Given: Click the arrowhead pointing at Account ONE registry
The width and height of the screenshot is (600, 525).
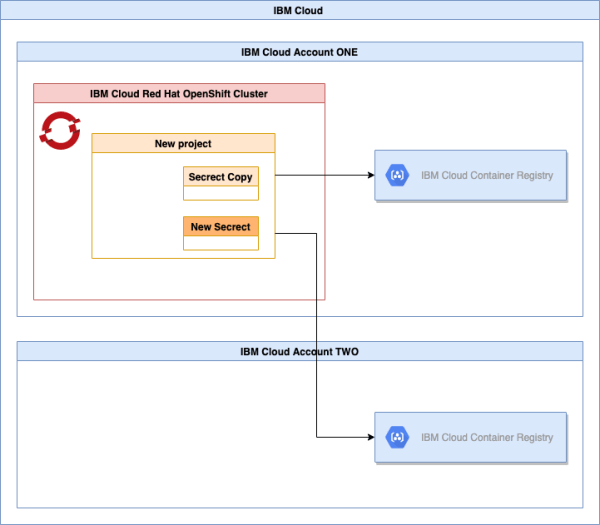Looking at the screenshot, I should [370, 176].
